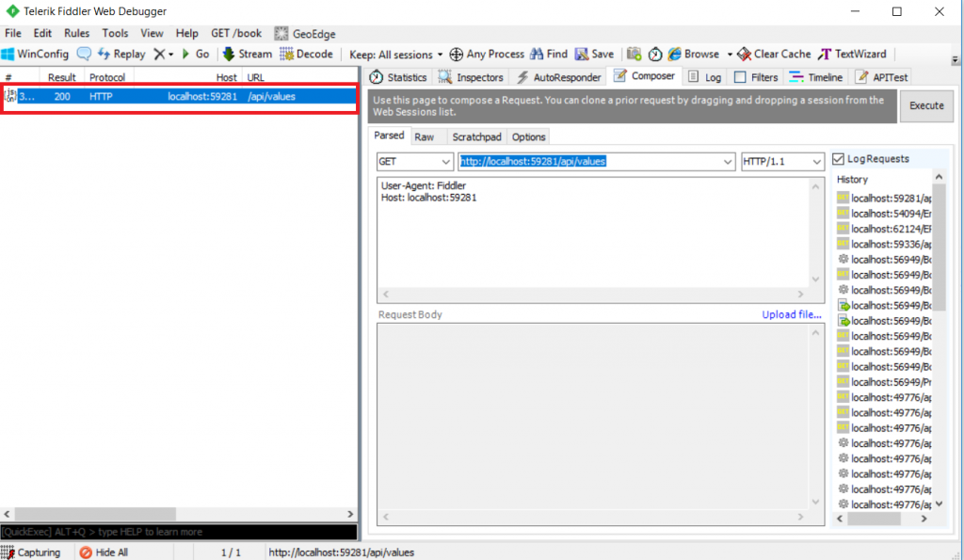Image resolution: width=964 pixels, height=560 pixels.
Task: Replay the selected session
Action: pos(121,54)
